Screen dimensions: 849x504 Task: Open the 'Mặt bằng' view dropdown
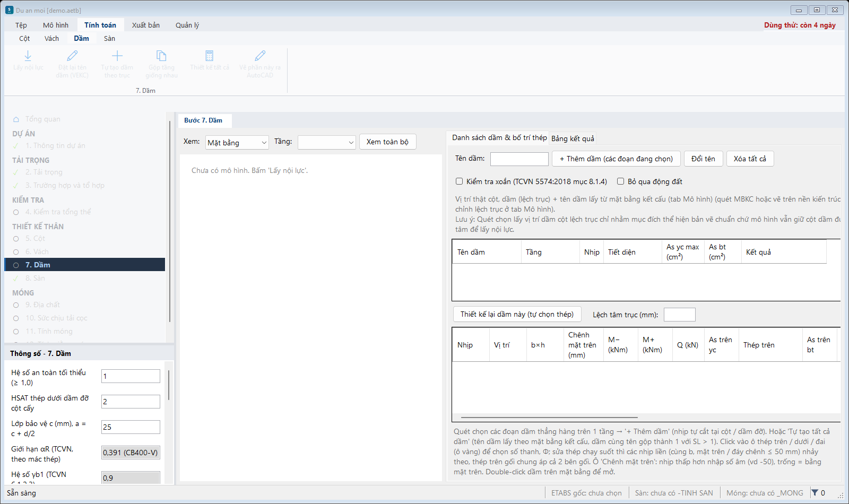point(237,142)
